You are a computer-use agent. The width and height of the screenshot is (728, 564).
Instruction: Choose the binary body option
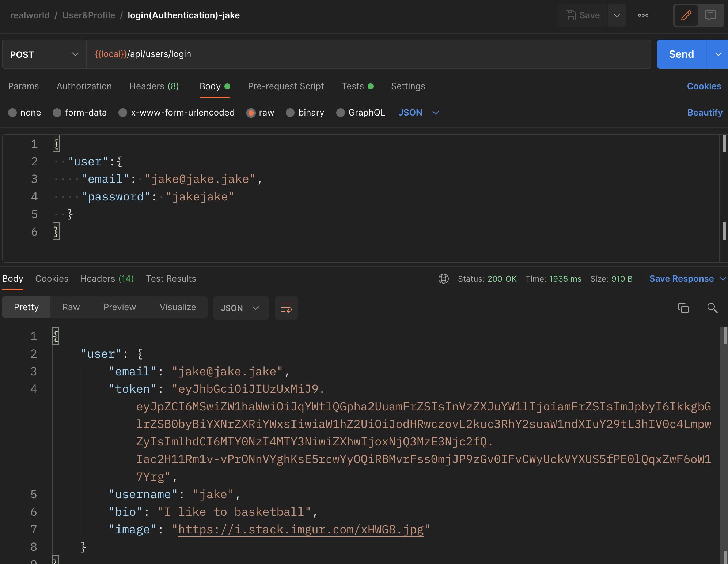coord(291,113)
